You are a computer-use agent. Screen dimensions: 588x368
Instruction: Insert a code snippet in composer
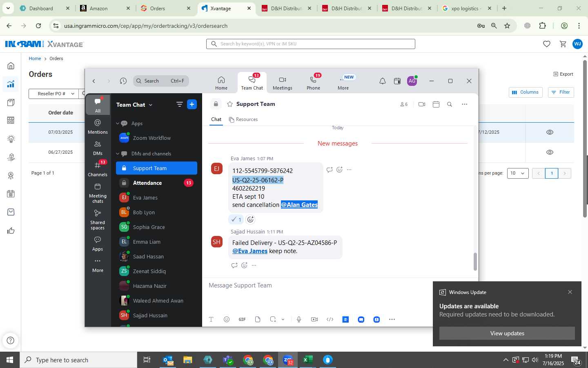coord(330,319)
